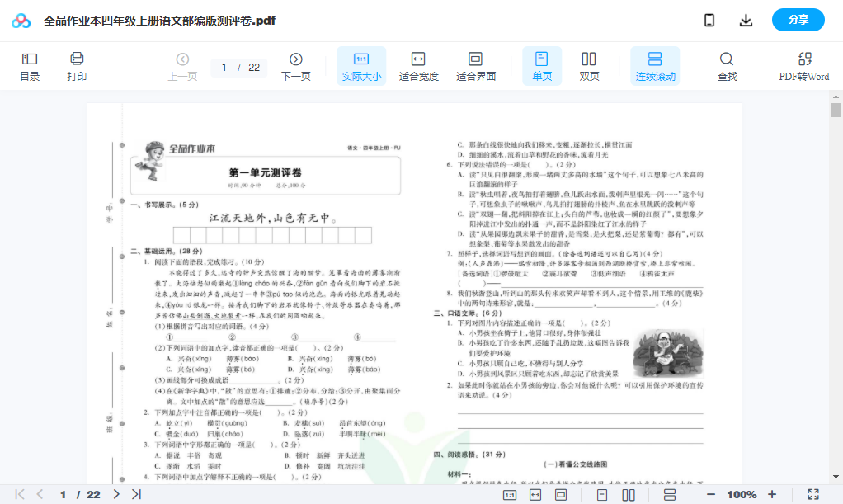This screenshot has width=843, height=504.
Task: Click the 100% zoom level value
Action: coord(742,494)
